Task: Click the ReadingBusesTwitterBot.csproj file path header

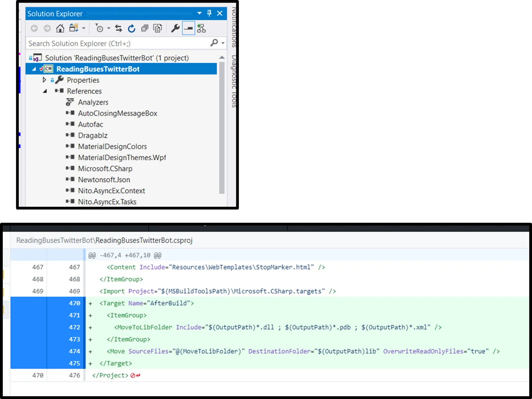Action: 104,240
